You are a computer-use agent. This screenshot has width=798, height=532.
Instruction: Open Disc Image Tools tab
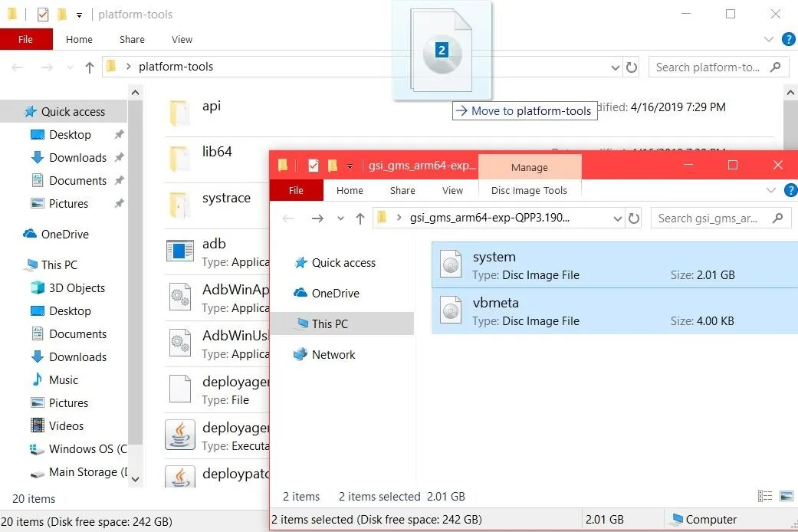(x=529, y=190)
